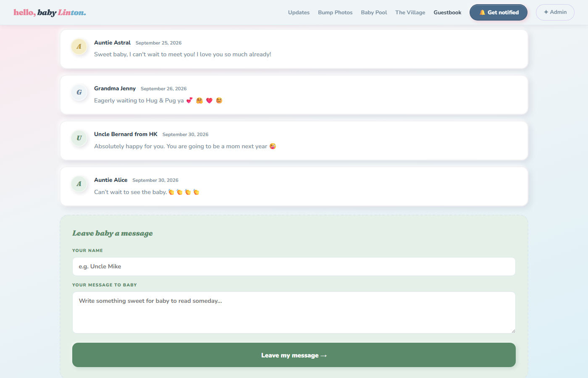This screenshot has width=588, height=378.
Task: Click the YOUR NAME label
Action: point(87,251)
